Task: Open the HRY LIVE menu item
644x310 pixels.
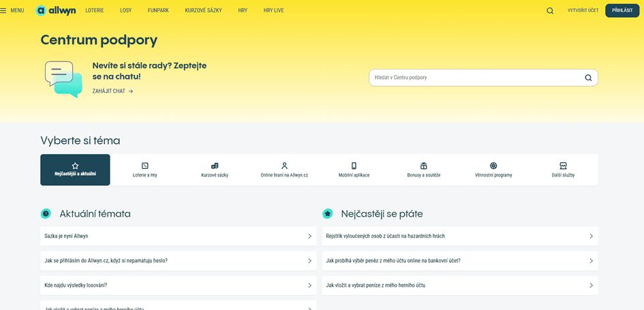Action: 273,11
